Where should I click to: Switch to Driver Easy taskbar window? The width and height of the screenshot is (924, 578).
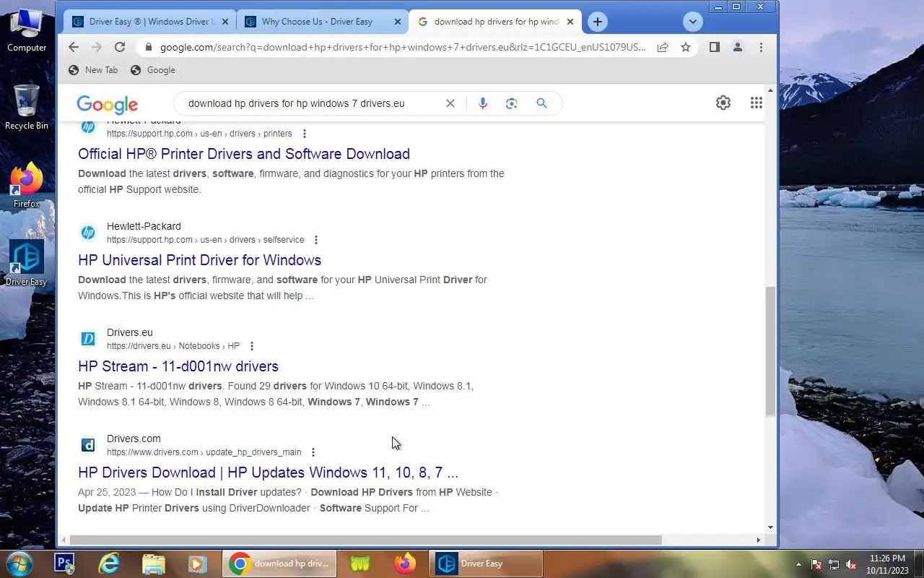(x=487, y=564)
